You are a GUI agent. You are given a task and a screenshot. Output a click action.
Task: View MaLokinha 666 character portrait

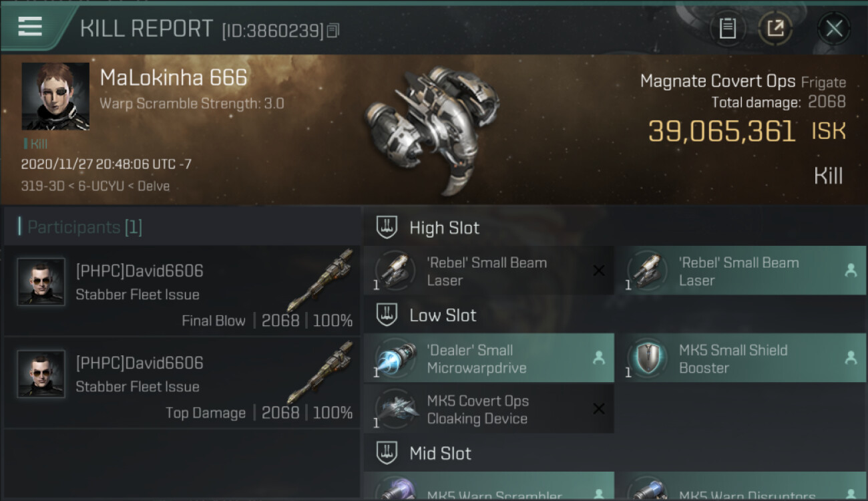(x=55, y=96)
